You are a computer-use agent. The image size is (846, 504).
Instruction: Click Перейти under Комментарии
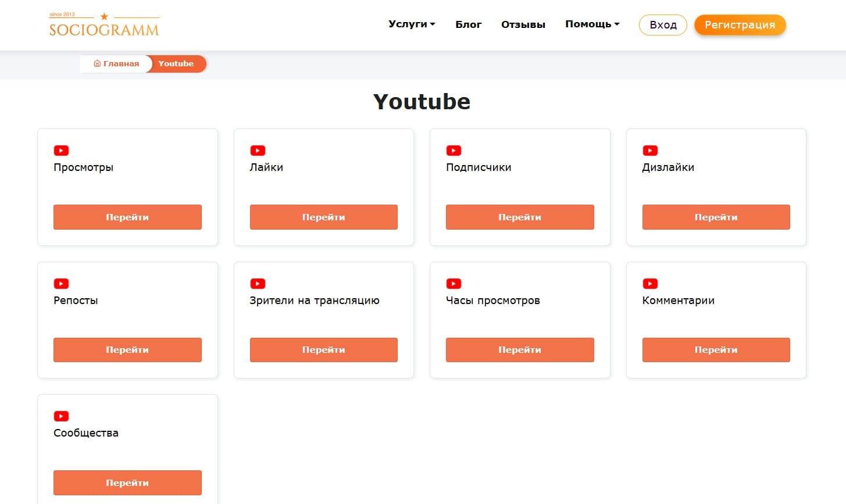(716, 350)
